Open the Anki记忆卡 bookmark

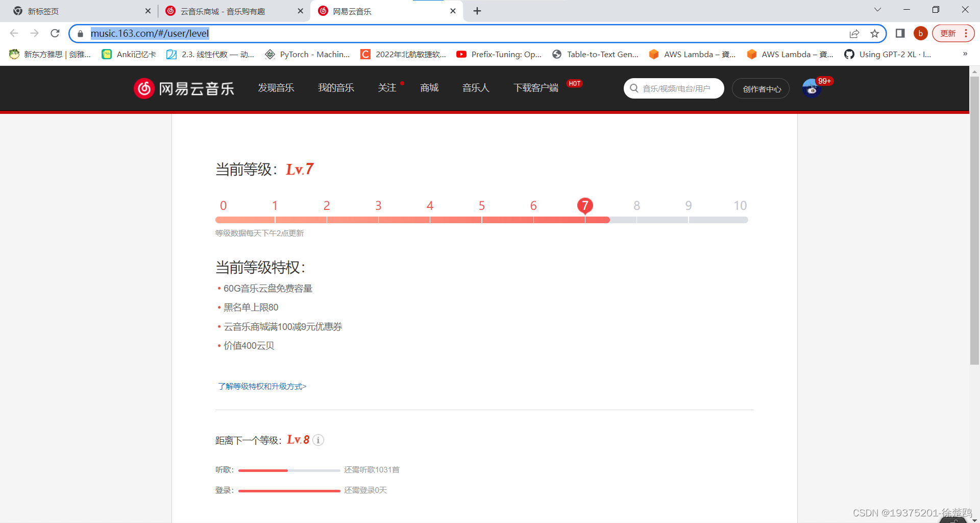point(129,54)
